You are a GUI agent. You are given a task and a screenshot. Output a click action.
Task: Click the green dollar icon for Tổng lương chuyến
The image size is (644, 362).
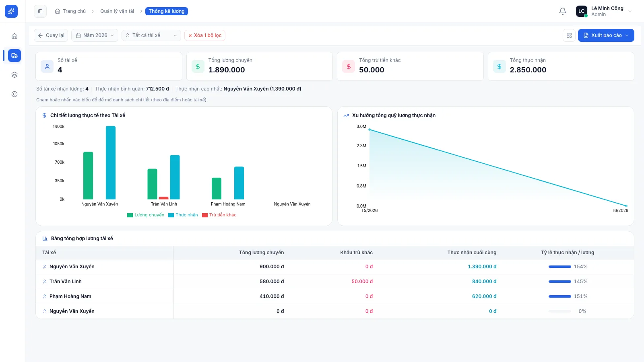198,67
